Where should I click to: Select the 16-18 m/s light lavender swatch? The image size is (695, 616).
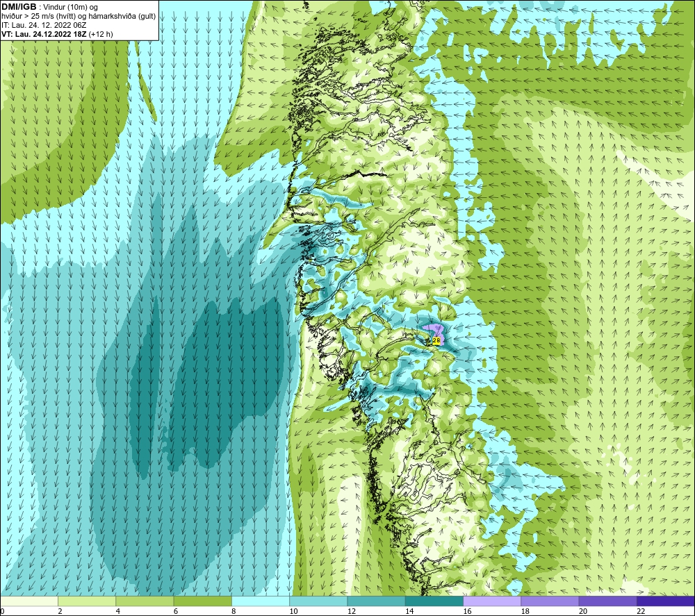point(492,601)
